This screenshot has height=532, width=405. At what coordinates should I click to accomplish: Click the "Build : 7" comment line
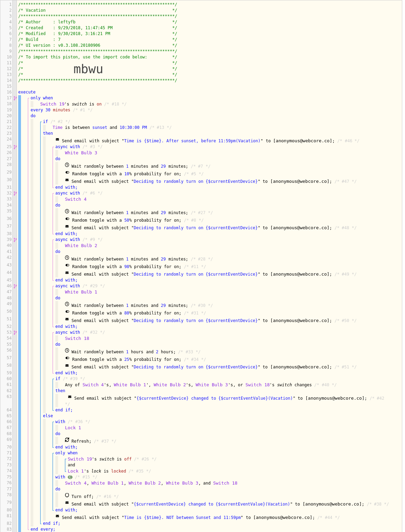pyautogui.click(x=98, y=40)
